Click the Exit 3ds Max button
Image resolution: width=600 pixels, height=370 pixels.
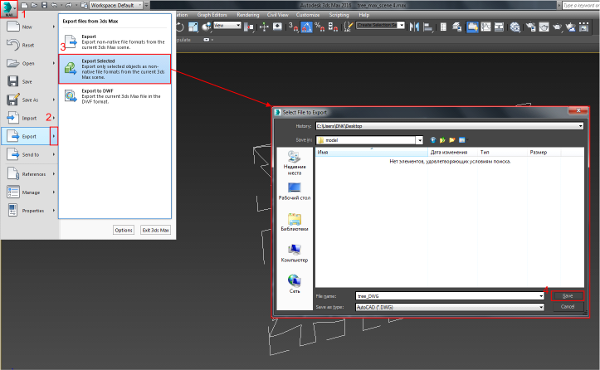click(x=155, y=230)
